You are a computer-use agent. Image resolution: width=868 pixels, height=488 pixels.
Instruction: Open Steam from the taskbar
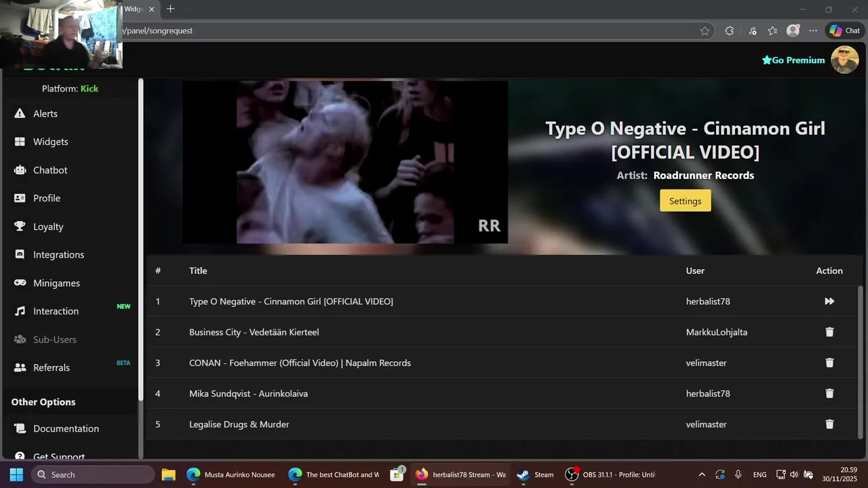click(x=535, y=474)
